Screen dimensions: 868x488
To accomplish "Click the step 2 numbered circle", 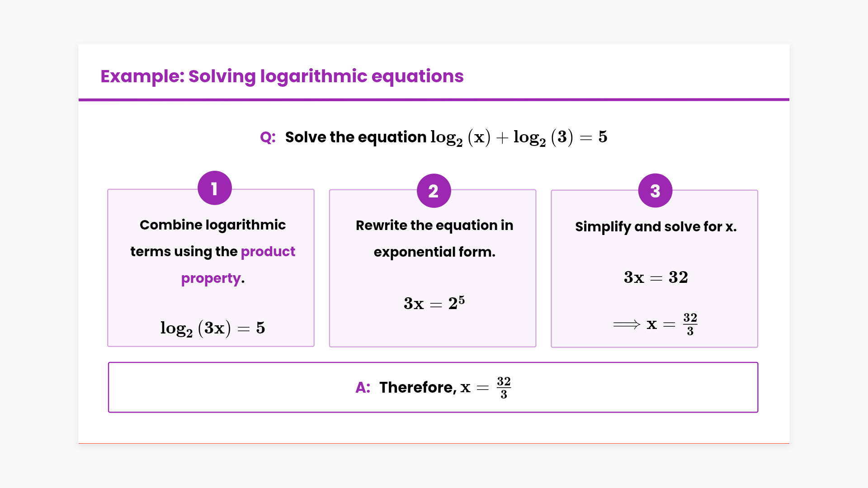I will (x=434, y=191).
